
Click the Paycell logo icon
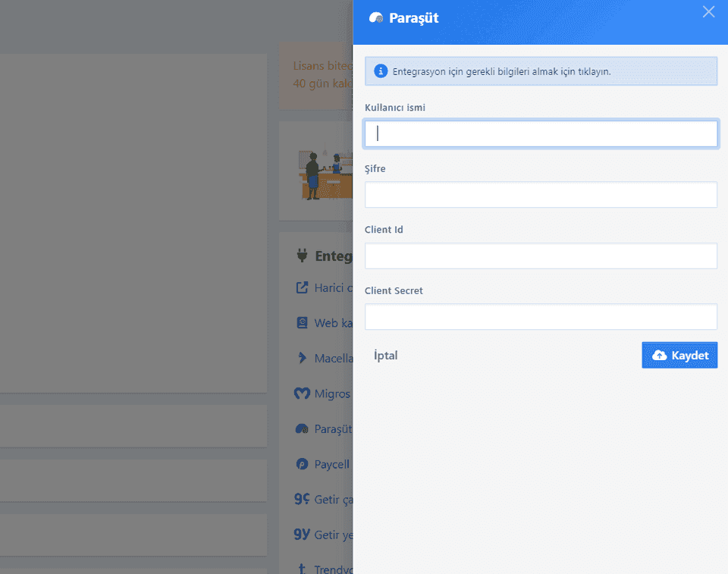coord(303,464)
